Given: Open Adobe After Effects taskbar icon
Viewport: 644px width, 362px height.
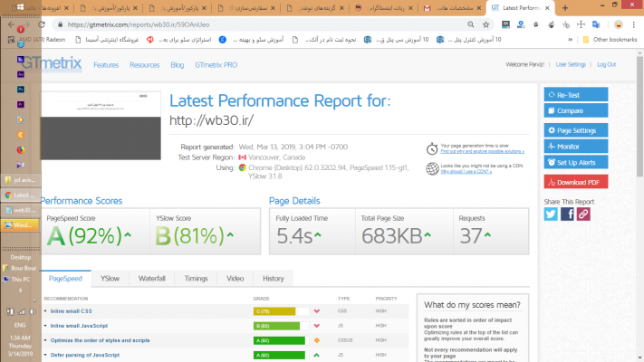Looking at the screenshot, I should click(x=21, y=74).
